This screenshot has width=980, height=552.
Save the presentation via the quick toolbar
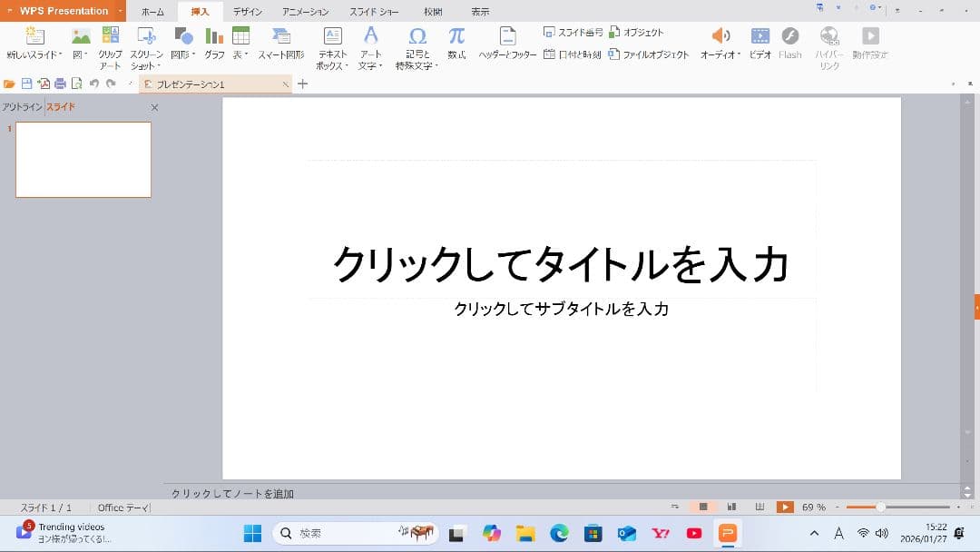(28, 82)
